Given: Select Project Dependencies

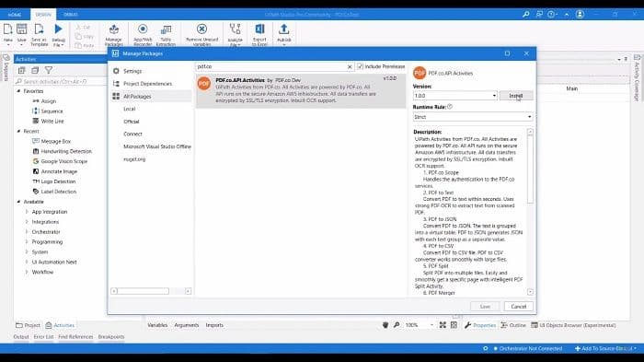Looking at the screenshot, I should tap(147, 84).
